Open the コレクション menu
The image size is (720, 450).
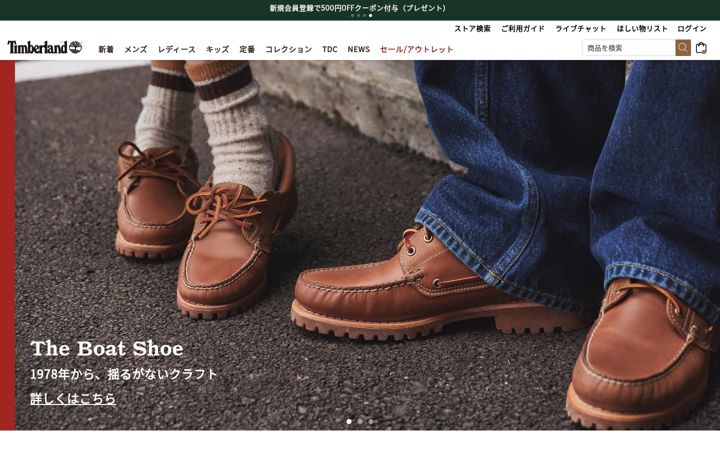[x=288, y=49]
